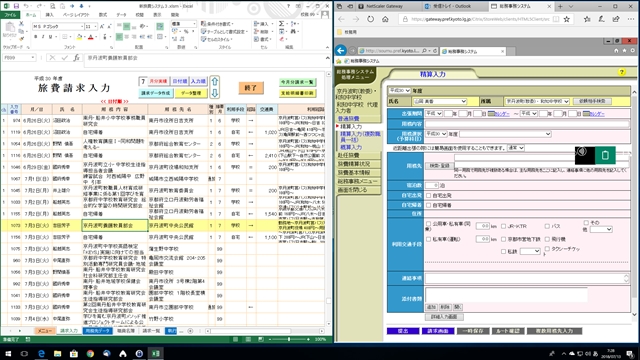Click the percent style icon in Excel

tap(186, 32)
